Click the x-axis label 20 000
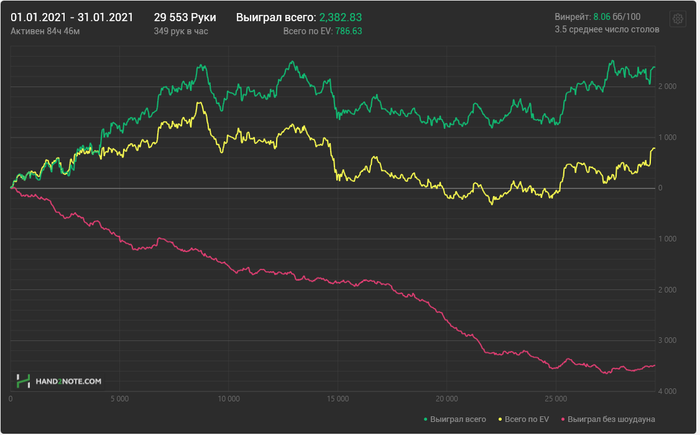 click(x=449, y=401)
